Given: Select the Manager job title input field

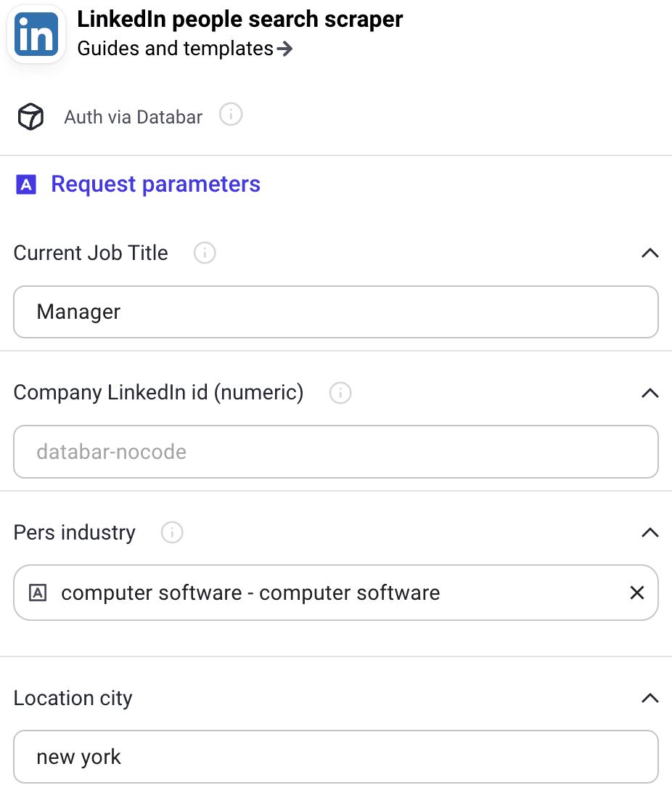Looking at the screenshot, I should [335, 312].
